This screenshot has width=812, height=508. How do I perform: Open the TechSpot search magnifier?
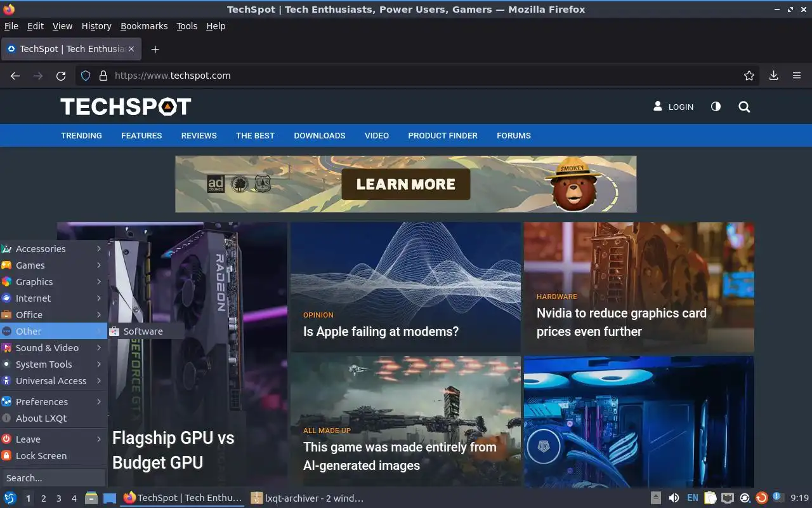(744, 107)
